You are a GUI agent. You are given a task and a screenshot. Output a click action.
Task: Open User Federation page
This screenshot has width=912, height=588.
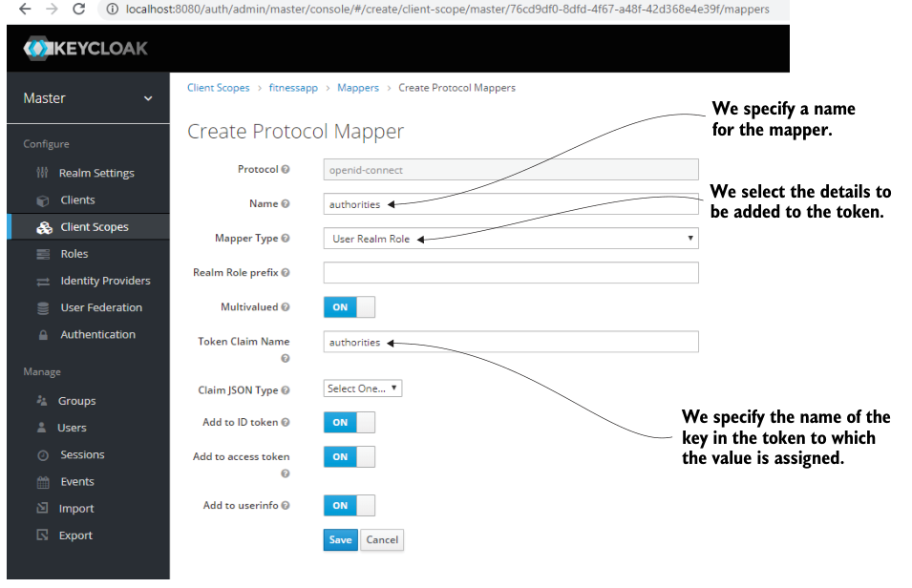pyautogui.click(x=101, y=307)
